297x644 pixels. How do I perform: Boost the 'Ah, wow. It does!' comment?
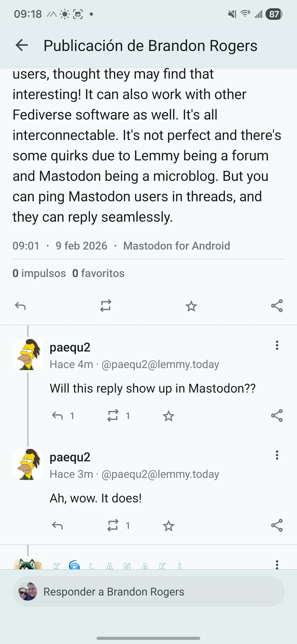[113, 526]
